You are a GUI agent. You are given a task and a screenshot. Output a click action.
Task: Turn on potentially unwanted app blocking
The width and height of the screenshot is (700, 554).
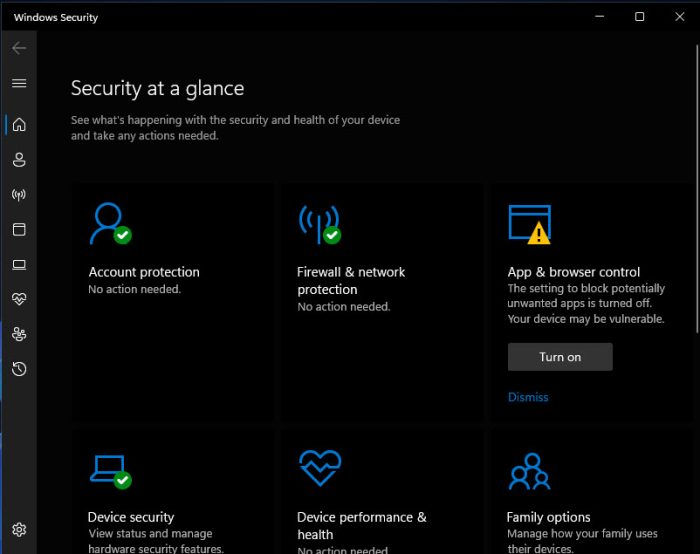pos(560,357)
